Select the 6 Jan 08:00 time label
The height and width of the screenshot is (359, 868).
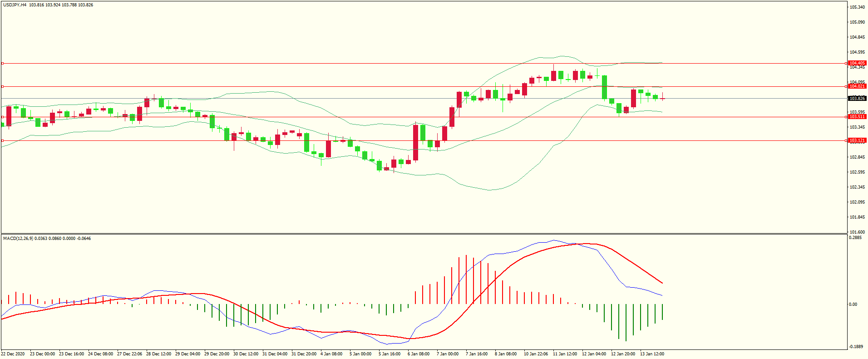[x=418, y=354]
